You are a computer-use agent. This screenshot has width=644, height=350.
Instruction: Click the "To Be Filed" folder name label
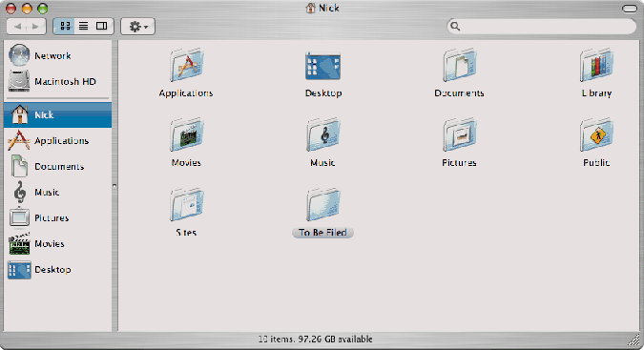322,233
